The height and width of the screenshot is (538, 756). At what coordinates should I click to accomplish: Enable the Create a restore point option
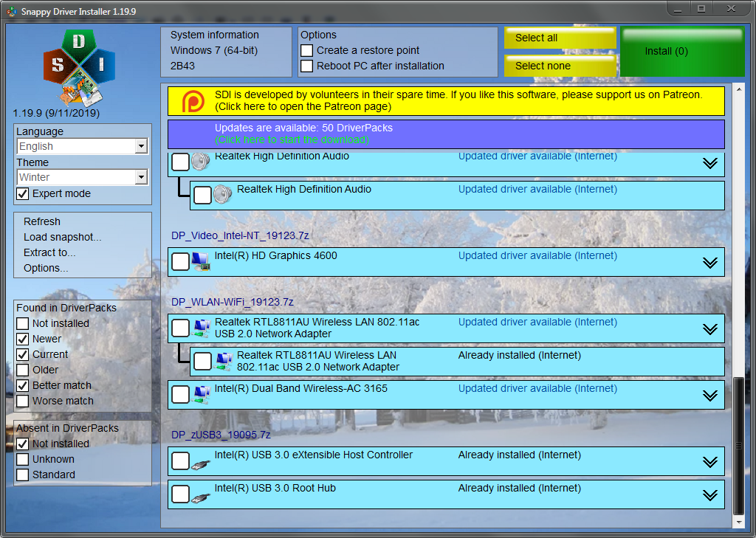coord(306,50)
